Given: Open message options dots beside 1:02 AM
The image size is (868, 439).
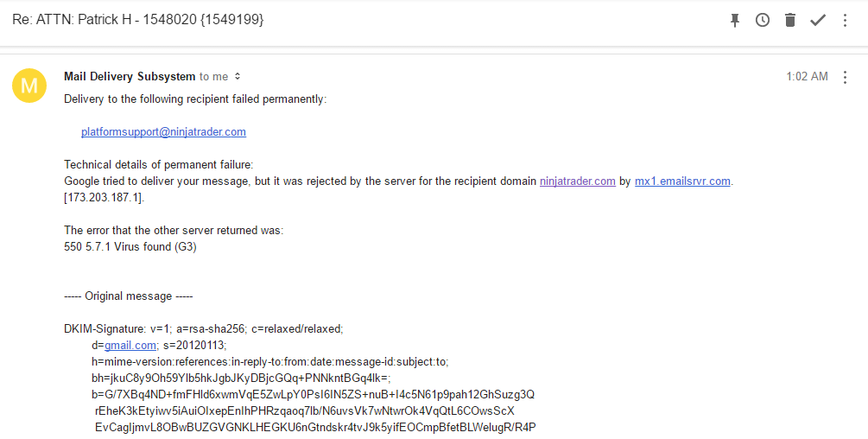Looking at the screenshot, I should click(x=846, y=77).
